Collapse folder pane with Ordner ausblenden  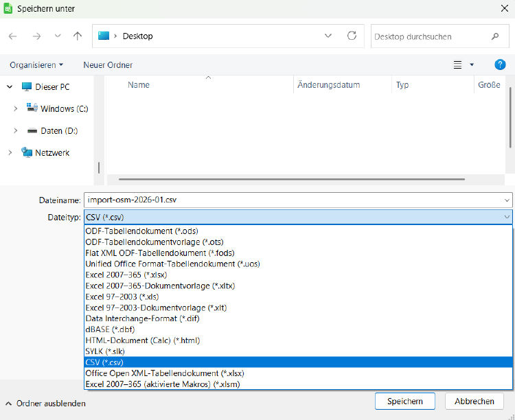click(45, 404)
